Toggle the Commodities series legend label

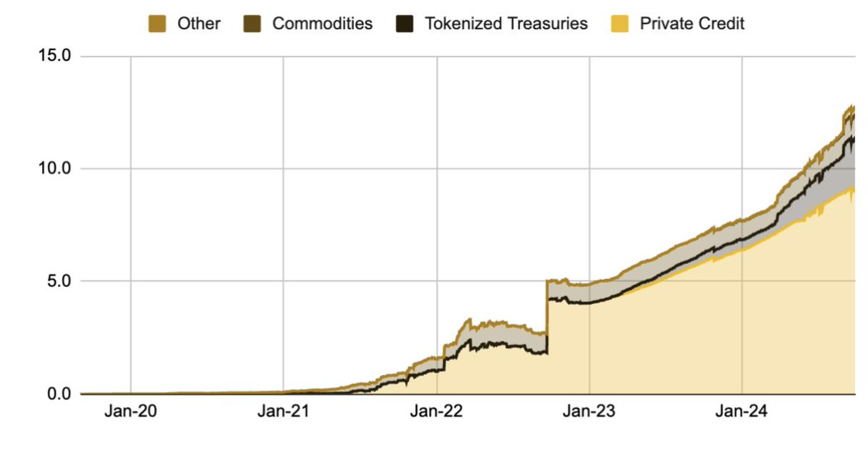(x=322, y=24)
